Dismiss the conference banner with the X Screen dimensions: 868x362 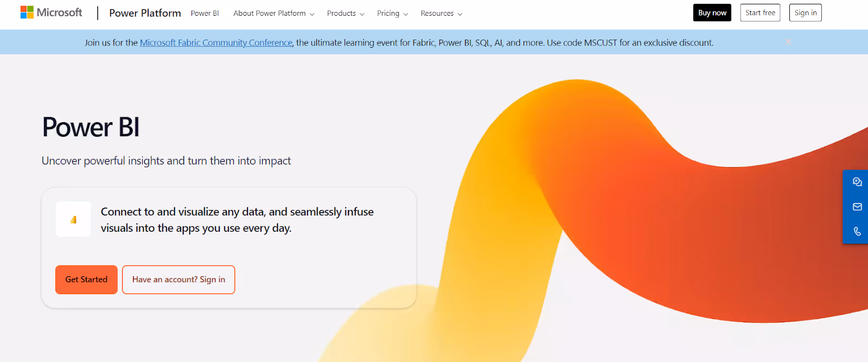tap(788, 42)
